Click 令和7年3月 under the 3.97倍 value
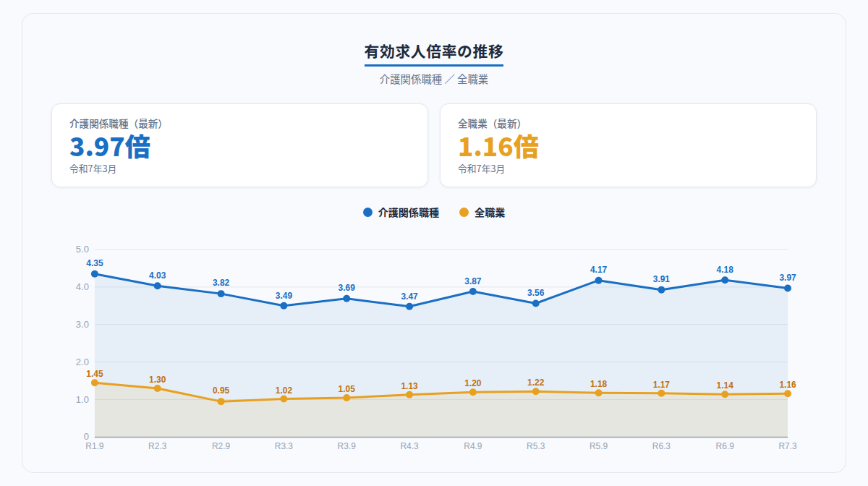 click(x=93, y=169)
